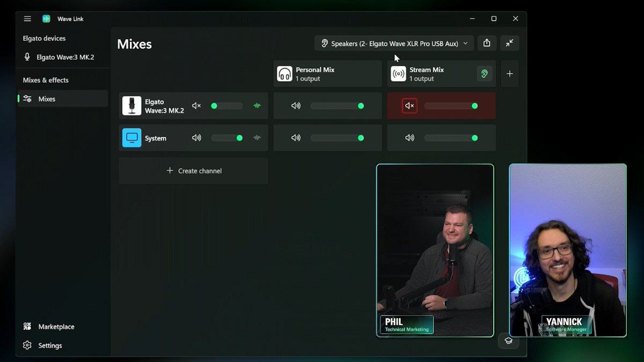Click the layers icon below Phil's video
This screenshot has height=362, width=644.
(x=508, y=341)
